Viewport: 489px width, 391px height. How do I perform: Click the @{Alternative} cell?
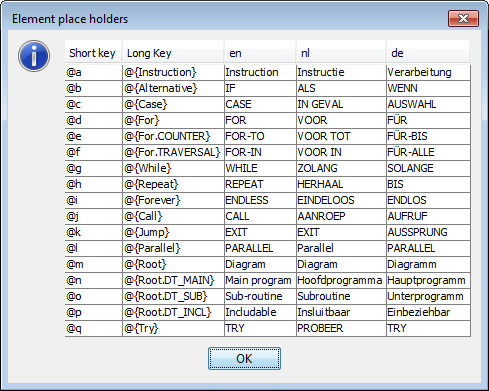[173, 88]
